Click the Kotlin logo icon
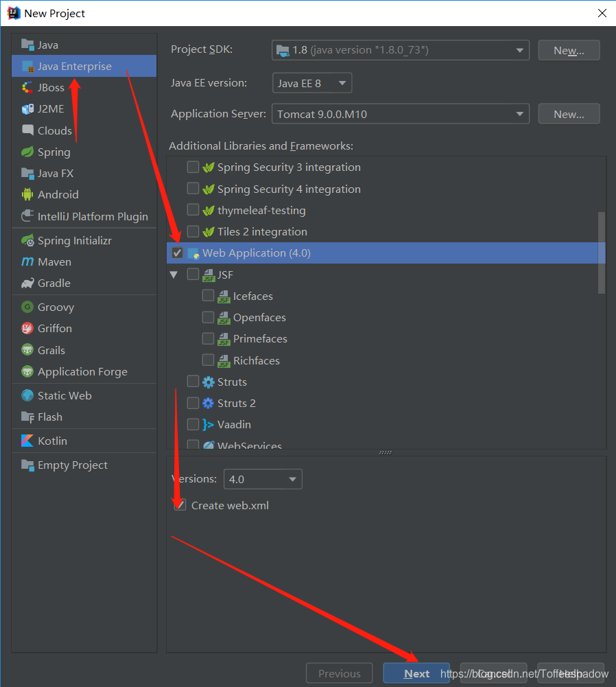The height and width of the screenshot is (687, 616). [27, 441]
